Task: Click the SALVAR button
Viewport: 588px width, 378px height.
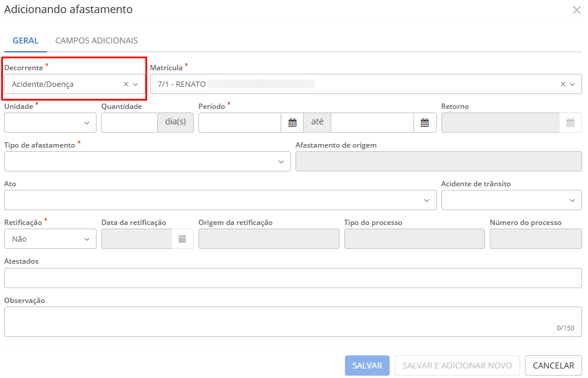Action: point(367,365)
